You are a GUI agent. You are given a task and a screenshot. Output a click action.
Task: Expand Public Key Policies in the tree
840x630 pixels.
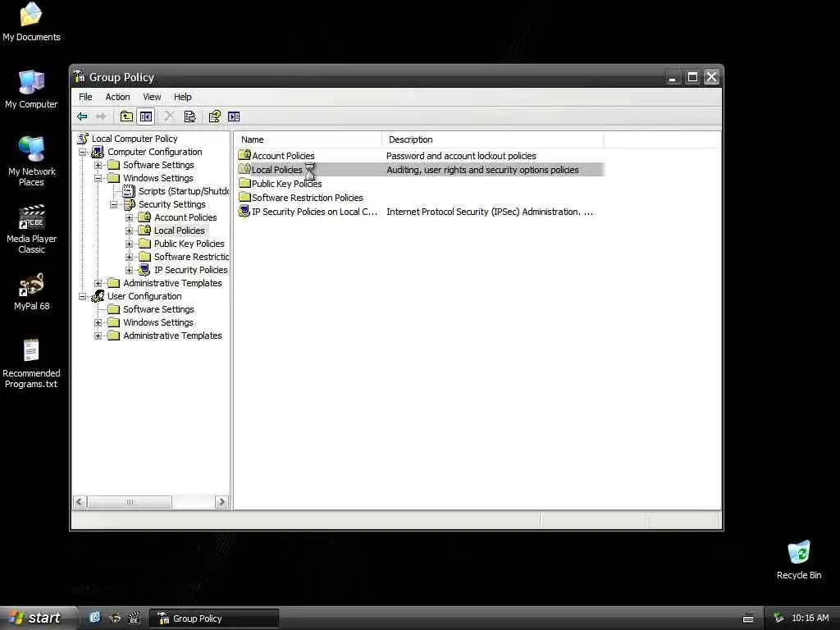(129, 244)
